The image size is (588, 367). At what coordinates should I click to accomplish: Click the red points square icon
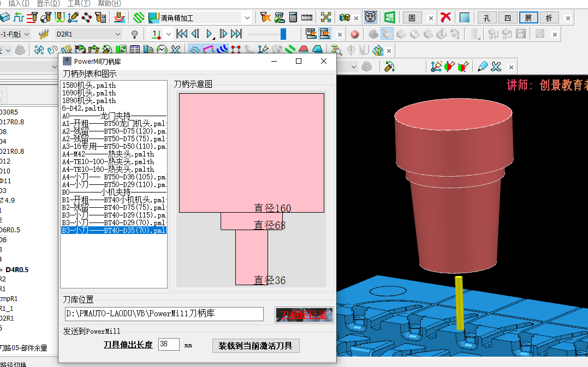(236, 50)
